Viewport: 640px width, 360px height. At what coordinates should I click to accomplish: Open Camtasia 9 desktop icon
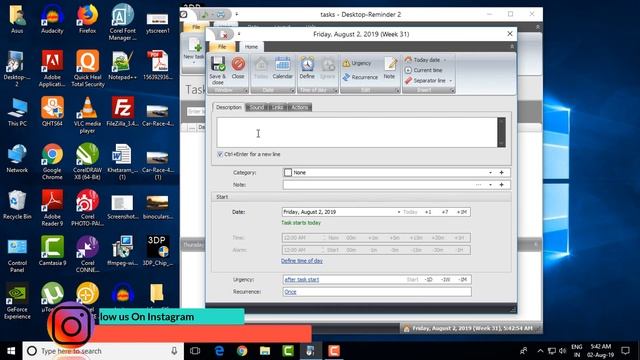[52, 251]
